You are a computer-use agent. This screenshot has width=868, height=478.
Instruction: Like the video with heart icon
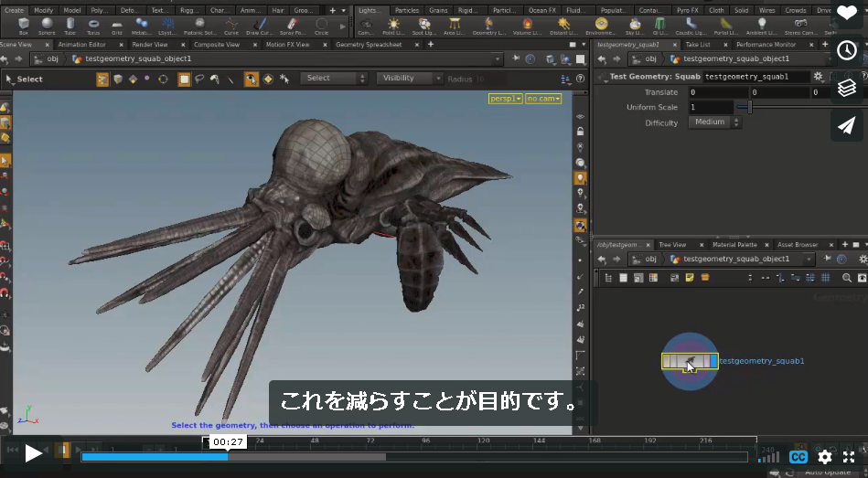pos(846,13)
